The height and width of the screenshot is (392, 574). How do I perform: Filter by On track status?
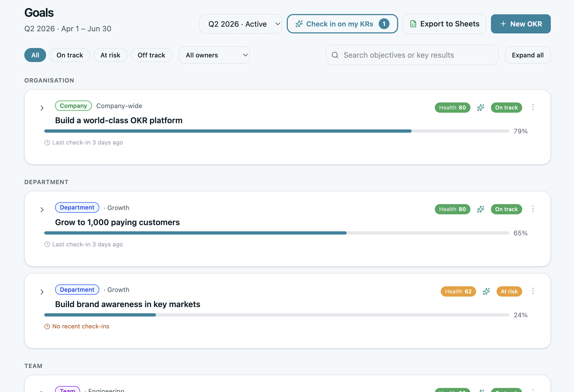click(x=70, y=55)
